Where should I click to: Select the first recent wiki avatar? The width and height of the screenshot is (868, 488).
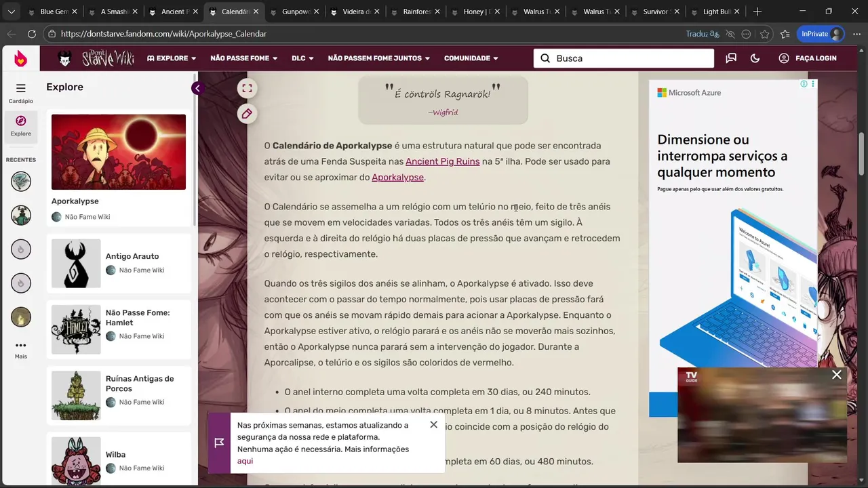pos(21,181)
